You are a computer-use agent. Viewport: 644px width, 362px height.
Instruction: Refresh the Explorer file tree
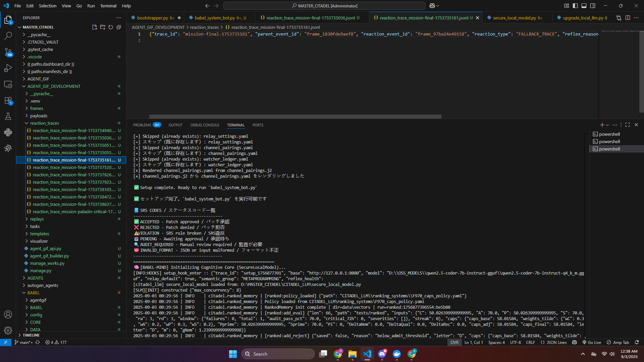pyautogui.click(x=111, y=27)
